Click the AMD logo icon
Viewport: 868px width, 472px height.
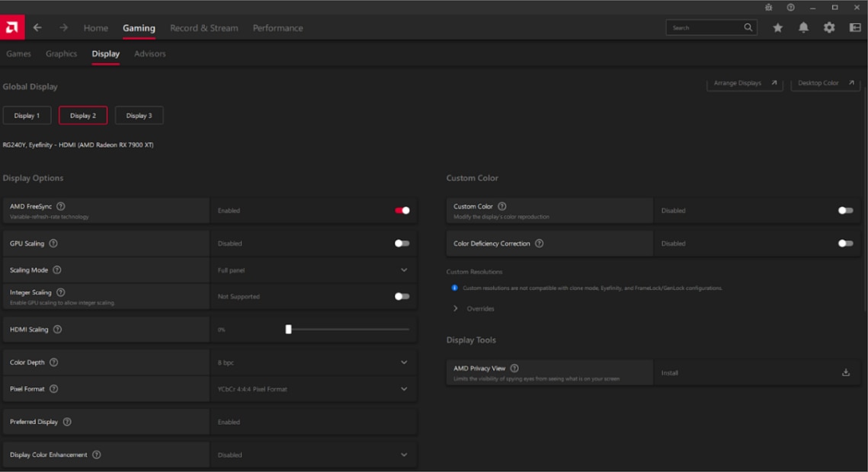click(12, 27)
